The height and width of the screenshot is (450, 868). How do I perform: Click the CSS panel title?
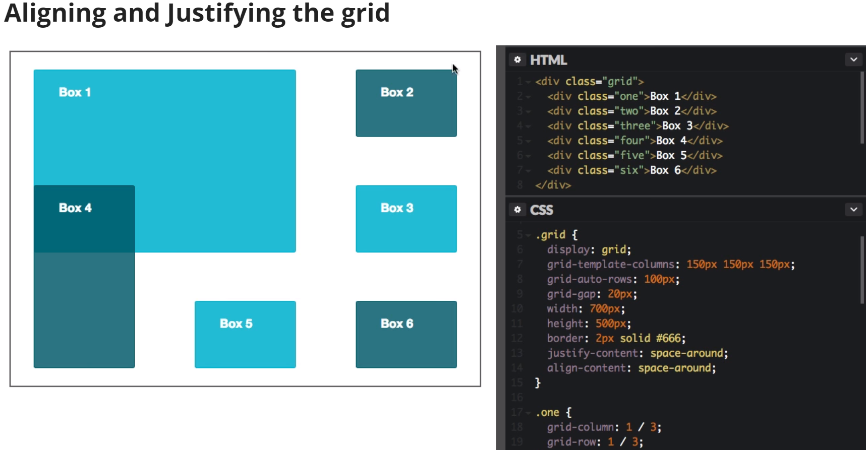click(541, 210)
